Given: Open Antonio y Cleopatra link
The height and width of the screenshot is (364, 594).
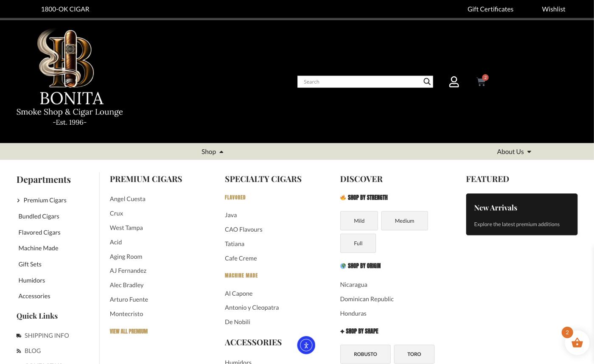Looking at the screenshot, I should tap(252, 308).
